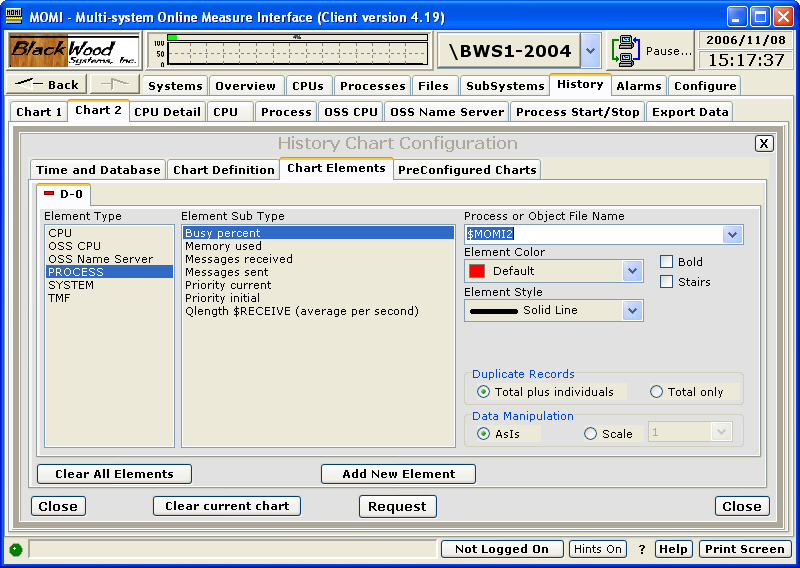Click the MOMI title bar application icon
Screen dimensions: 800x568
click(x=13, y=16)
